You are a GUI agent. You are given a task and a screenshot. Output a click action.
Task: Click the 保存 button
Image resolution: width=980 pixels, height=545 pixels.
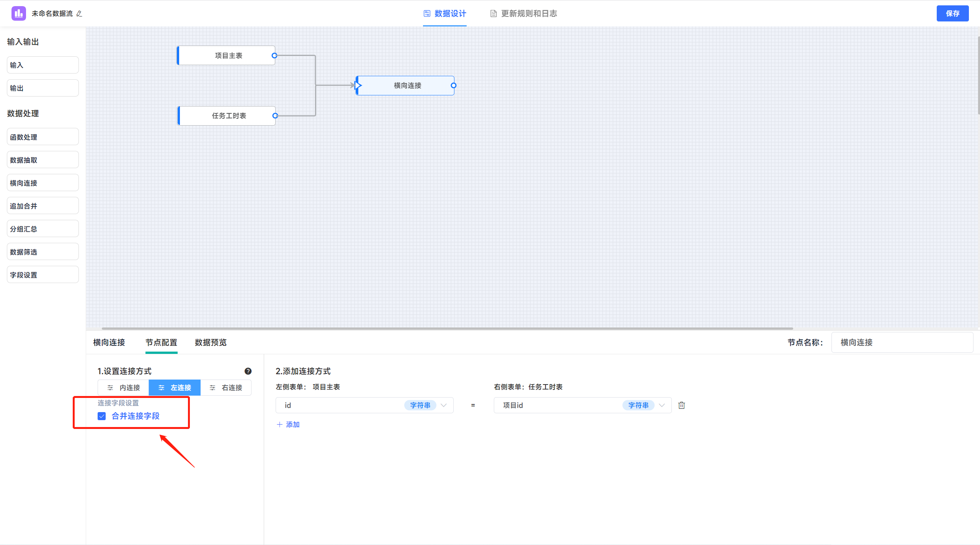(x=952, y=13)
